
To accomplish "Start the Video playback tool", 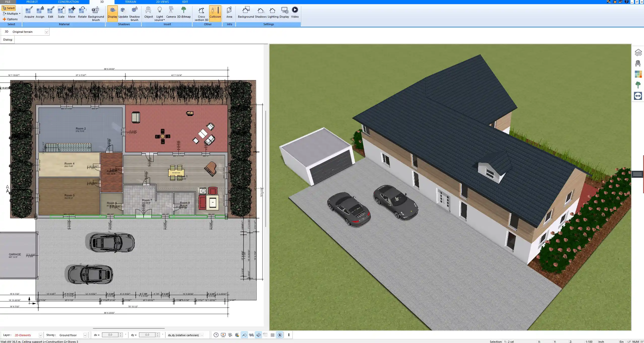I will (295, 13).
